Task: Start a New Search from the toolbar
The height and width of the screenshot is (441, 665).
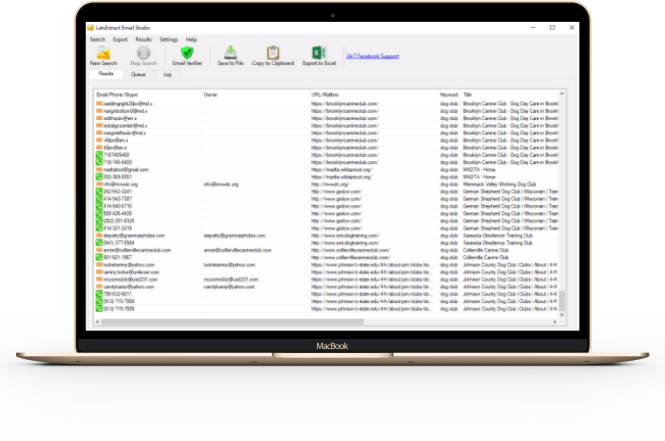Action: coord(103,56)
